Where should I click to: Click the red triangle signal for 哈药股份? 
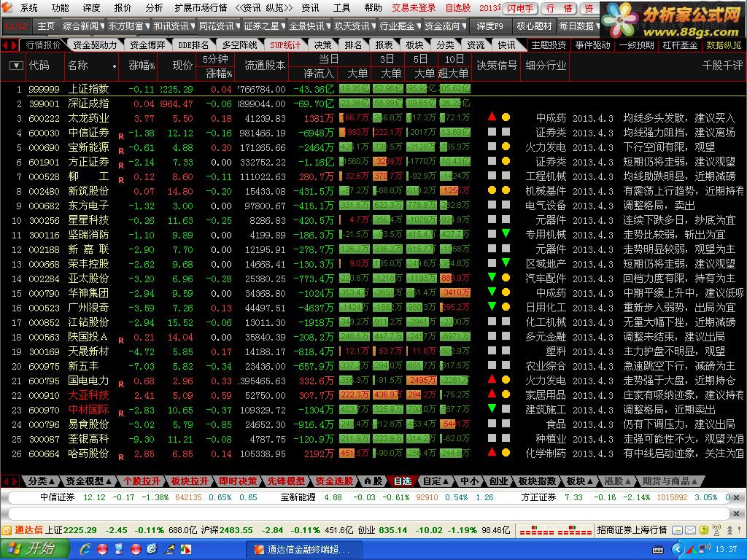(492, 452)
